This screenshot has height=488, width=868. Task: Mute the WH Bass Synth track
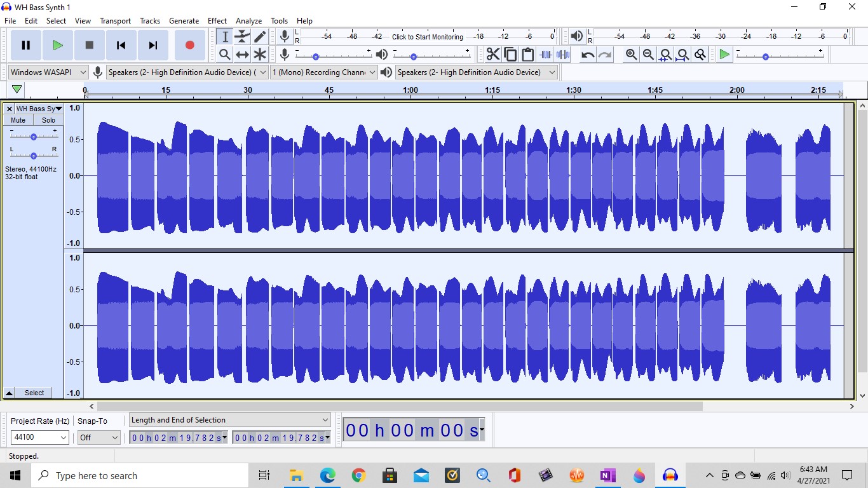[x=18, y=120]
